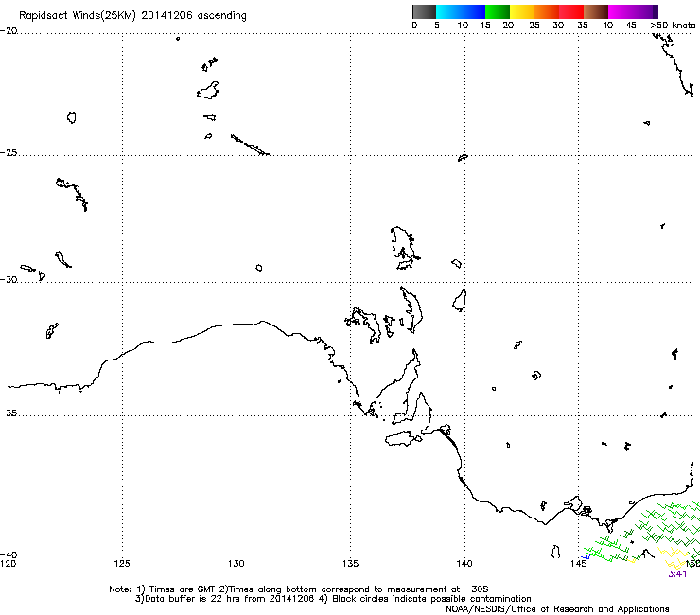Click the '>50 knots' legend label
This screenshot has width=700, height=615.
[673, 26]
